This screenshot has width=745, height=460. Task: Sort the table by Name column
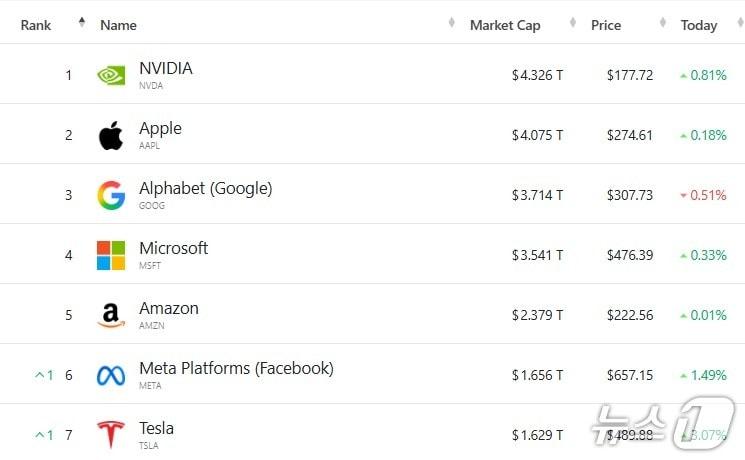pyautogui.click(x=118, y=25)
